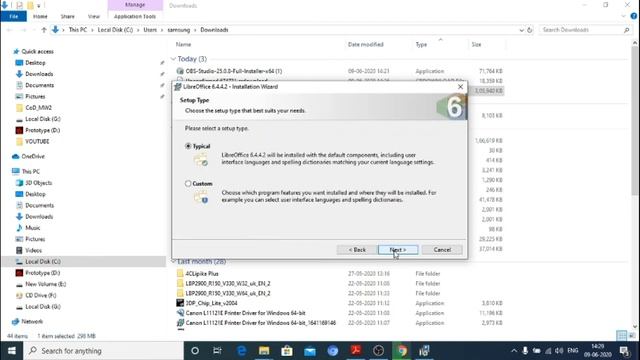
Task: Open OBS Studio taskbar icon
Action: (x=378, y=351)
